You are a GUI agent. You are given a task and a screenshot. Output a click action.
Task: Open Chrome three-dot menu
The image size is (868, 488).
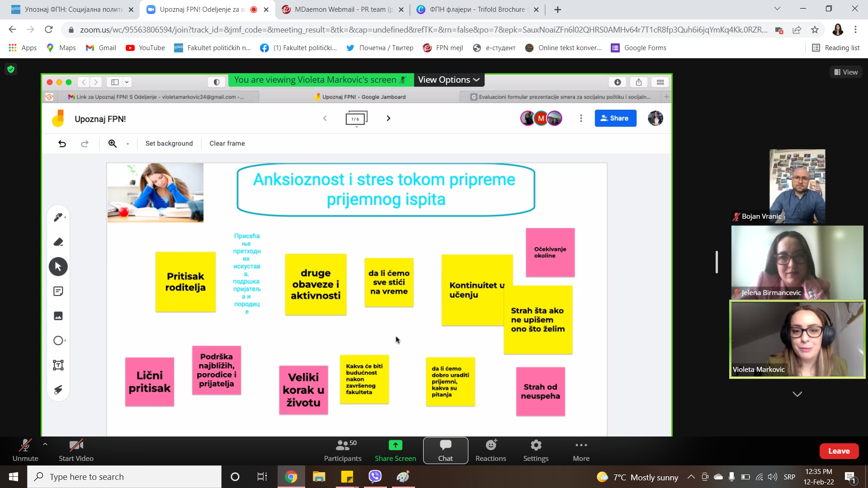[855, 30]
